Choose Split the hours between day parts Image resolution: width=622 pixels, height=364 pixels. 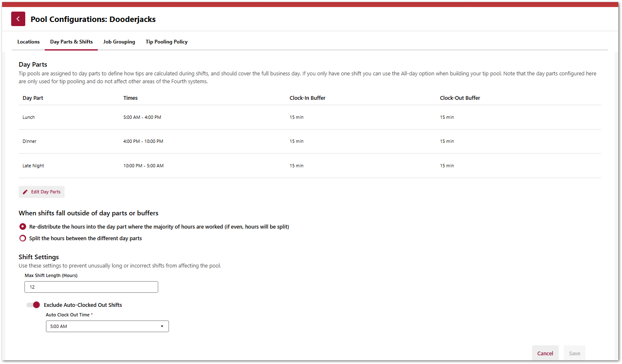(23, 239)
